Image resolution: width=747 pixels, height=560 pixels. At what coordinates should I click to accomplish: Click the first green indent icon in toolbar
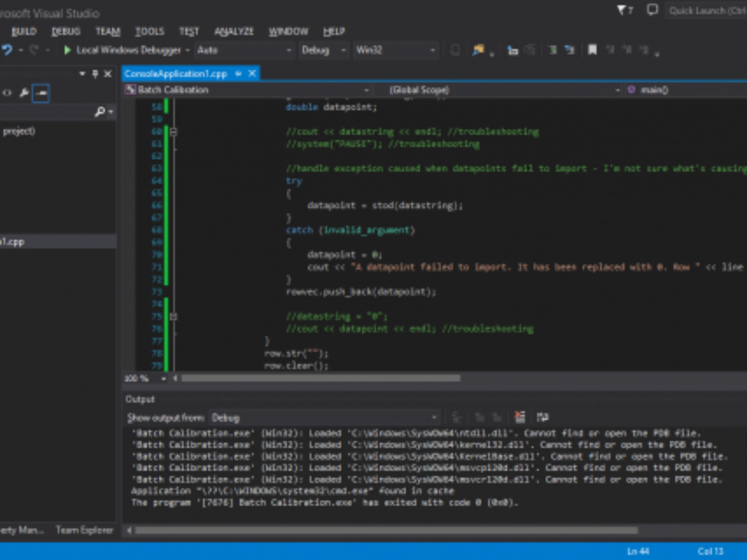point(552,50)
